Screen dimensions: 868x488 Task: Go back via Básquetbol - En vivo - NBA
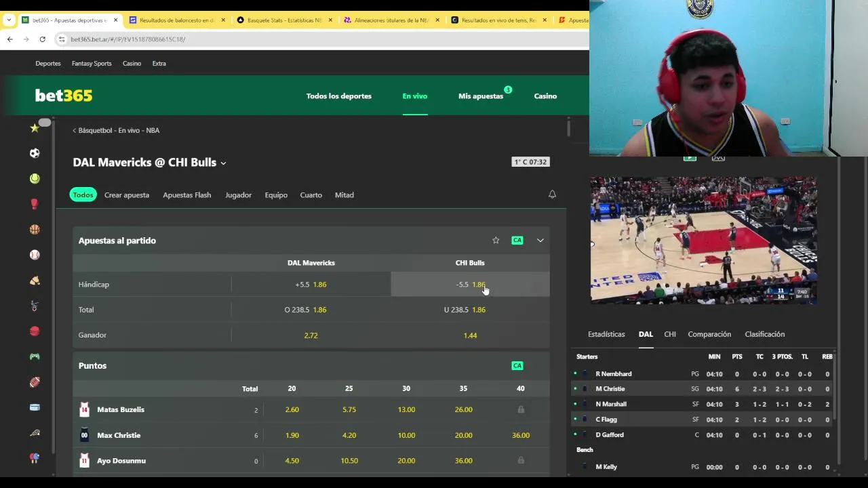[116, 130]
